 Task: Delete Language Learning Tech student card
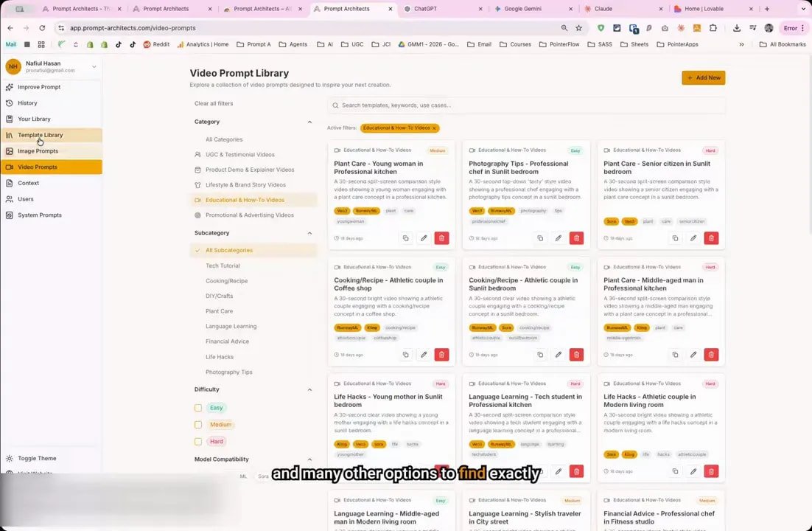pos(576,471)
